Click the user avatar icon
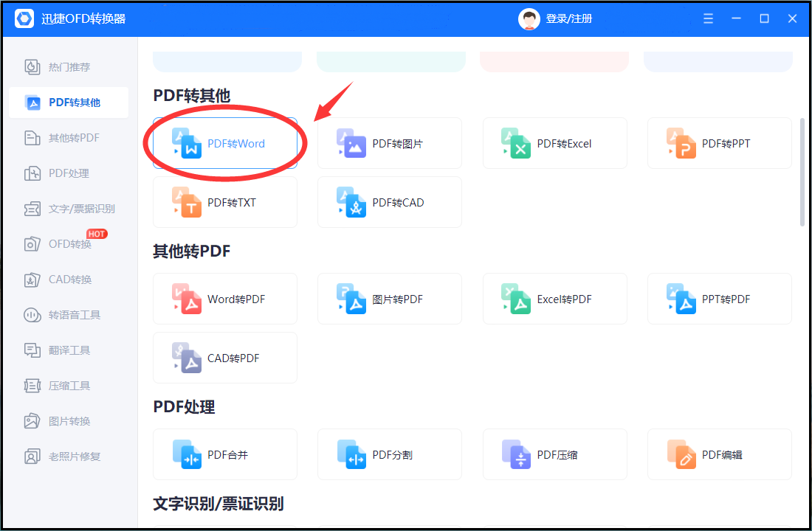This screenshot has width=812, height=531. point(529,19)
